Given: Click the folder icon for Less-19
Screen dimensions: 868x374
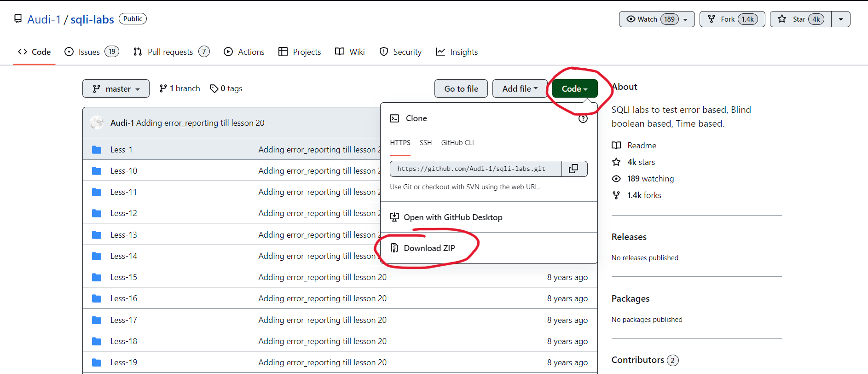Looking at the screenshot, I should pos(97,362).
